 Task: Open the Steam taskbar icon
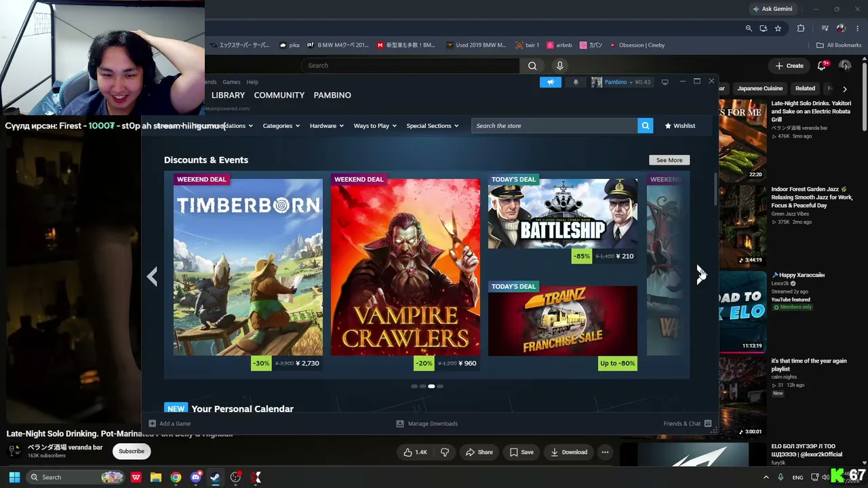coord(215,477)
